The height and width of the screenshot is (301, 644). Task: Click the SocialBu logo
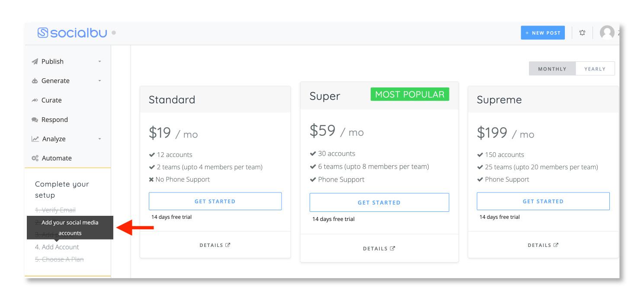pyautogui.click(x=72, y=33)
